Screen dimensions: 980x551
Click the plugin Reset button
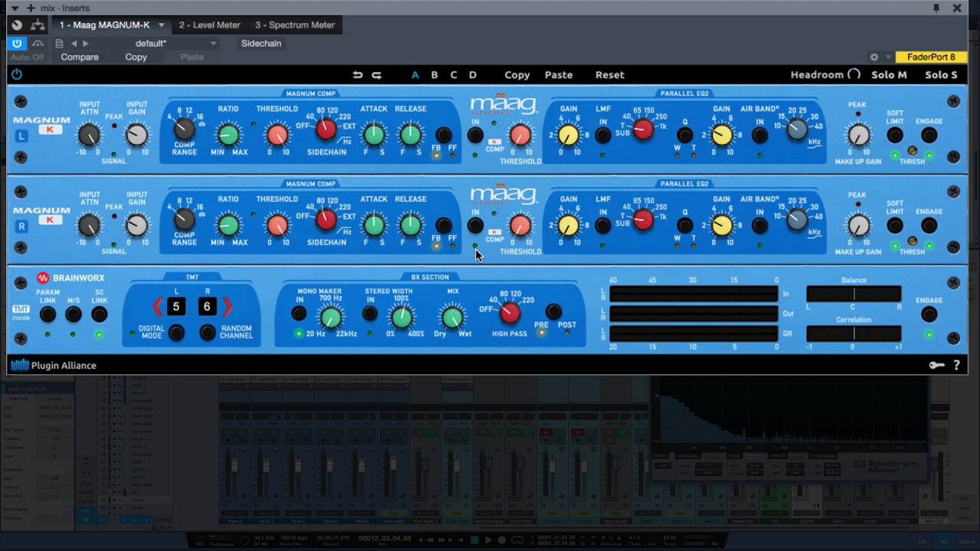609,75
